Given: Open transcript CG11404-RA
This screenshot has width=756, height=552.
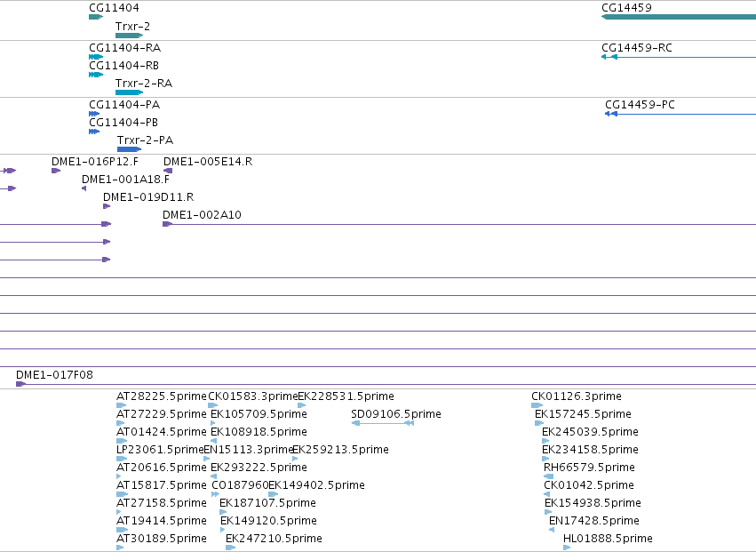Looking at the screenshot, I should [125, 48].
